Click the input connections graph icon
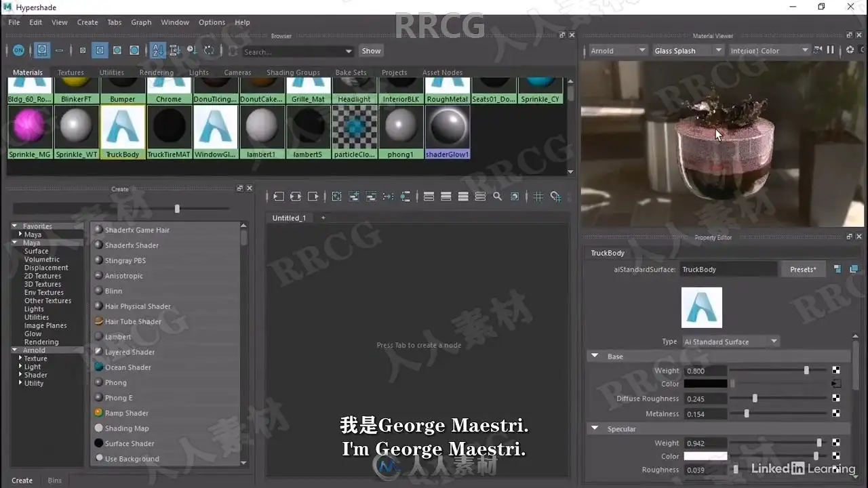868x488 pixels. coord(279,197)
